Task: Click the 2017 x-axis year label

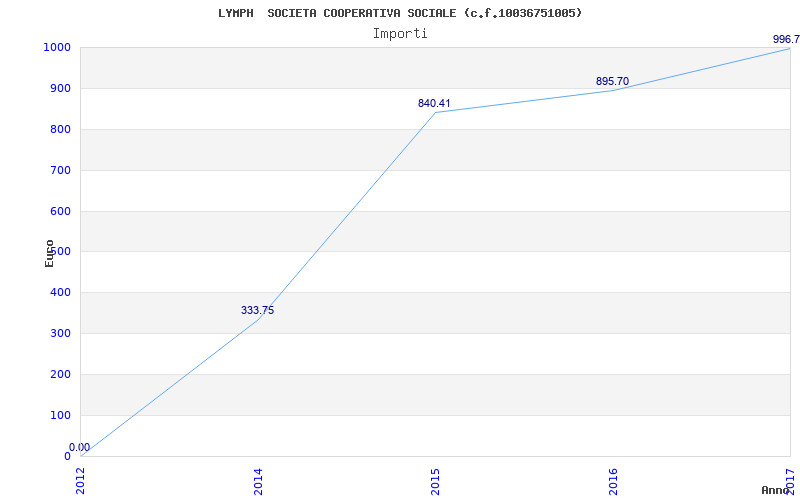Action: tap(790, 480)
